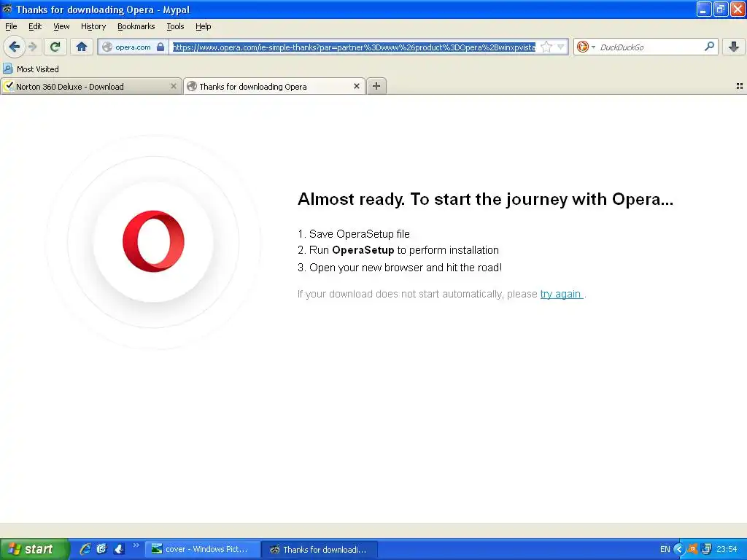The image size is (747, 560).
Task: Click the Mypal icon in title bar
Action: (7, 9)
